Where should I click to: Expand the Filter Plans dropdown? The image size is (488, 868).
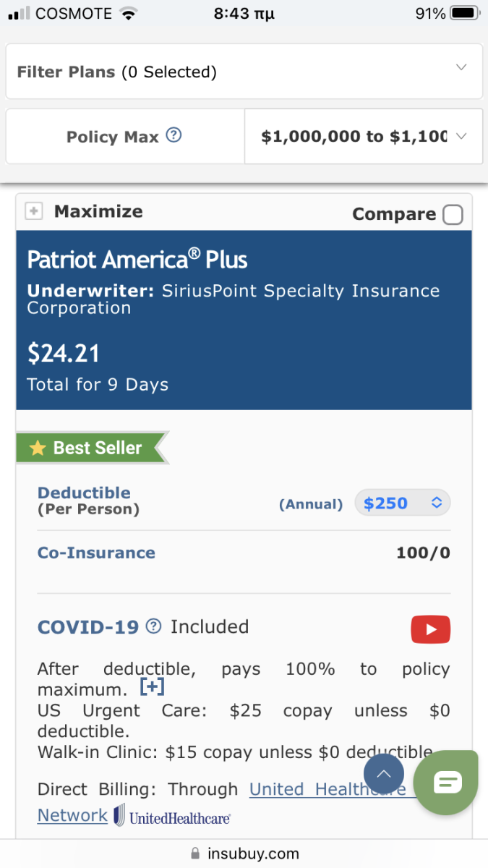tap(244, 72)
